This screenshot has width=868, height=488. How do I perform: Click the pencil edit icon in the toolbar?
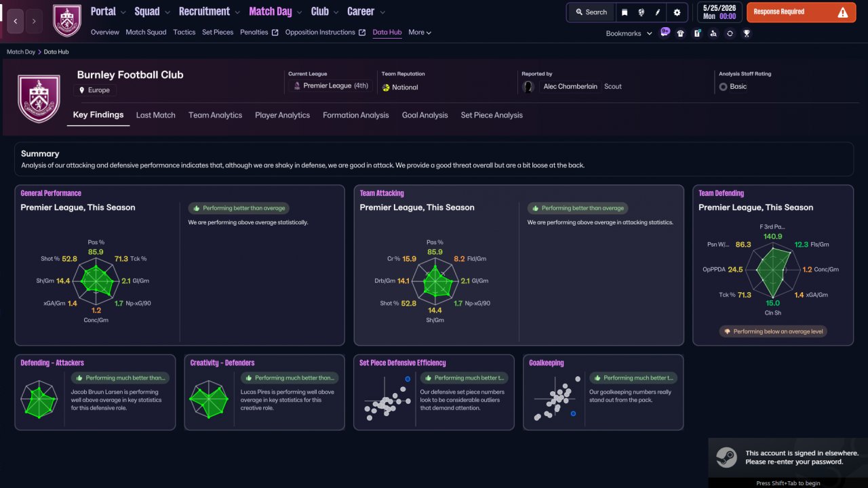658,12
